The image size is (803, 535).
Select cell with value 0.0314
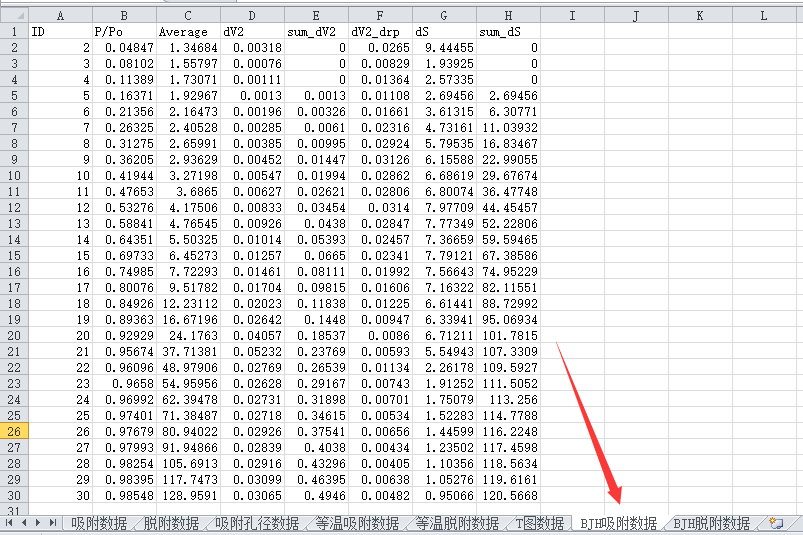[381, 207]
